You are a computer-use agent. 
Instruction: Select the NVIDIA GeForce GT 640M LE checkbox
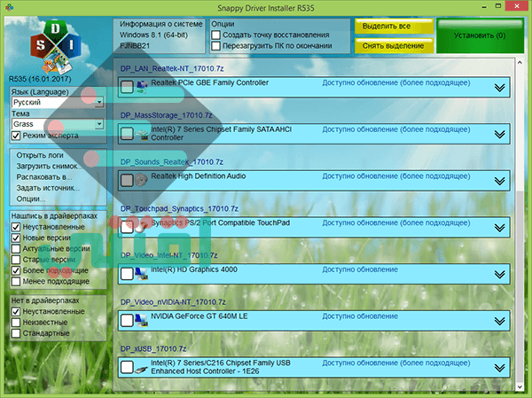[127, 320]
